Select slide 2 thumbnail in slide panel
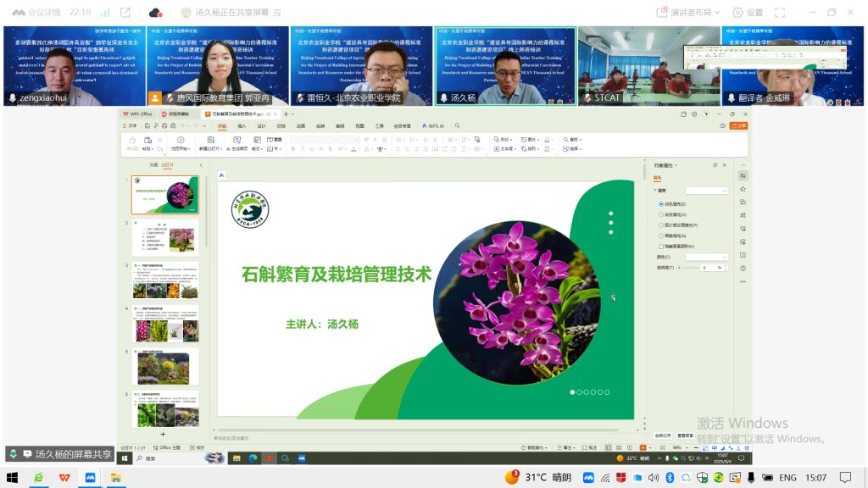Screen dimensions: 868x488 (166, 237)
